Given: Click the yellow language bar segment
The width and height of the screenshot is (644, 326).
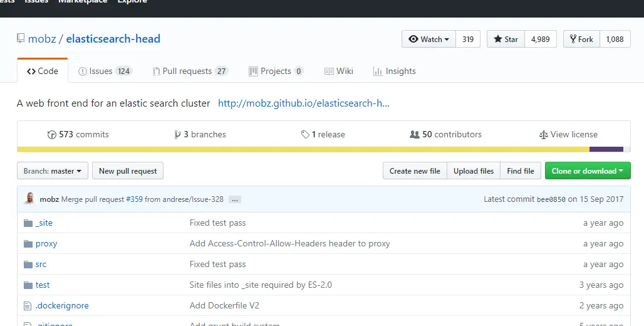Looking at the screenshot, I should tap(303, 149).
